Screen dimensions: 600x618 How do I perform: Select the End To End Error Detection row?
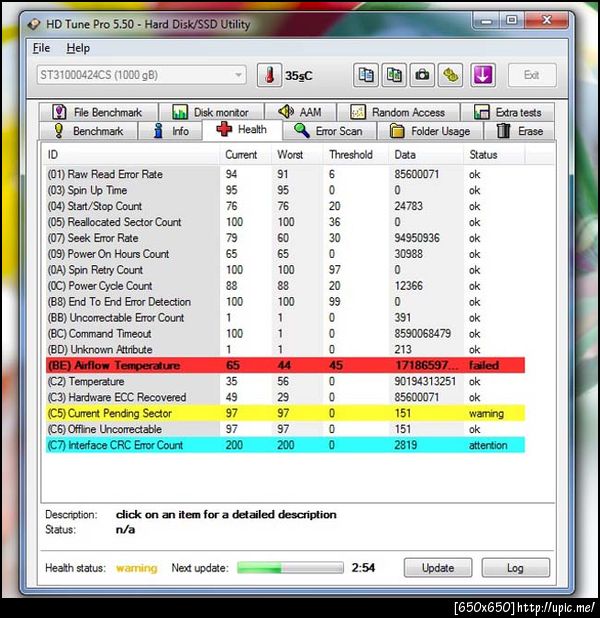coord(285,302)
